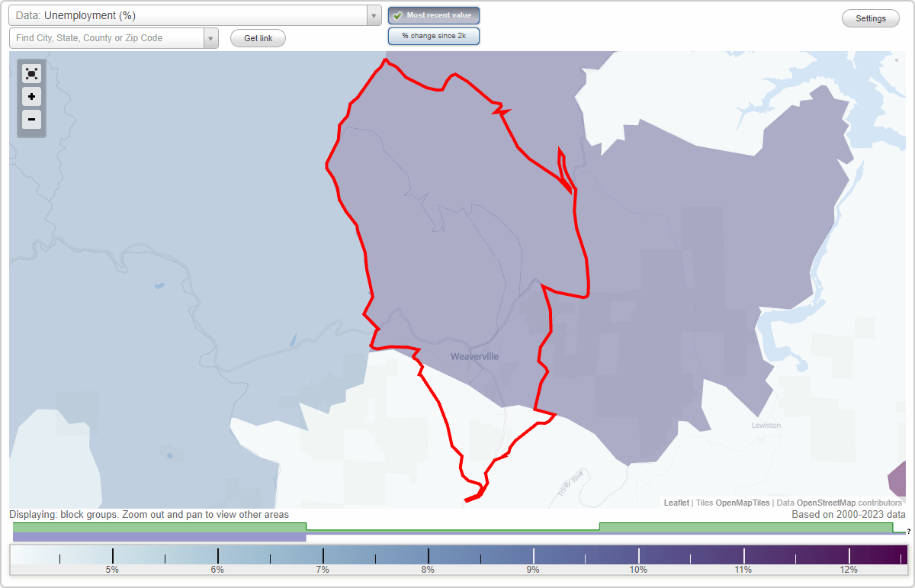The width and height of the screenshot is (915, 588).
Task: Click the Weaverville map label
Action: pos(474,357)
